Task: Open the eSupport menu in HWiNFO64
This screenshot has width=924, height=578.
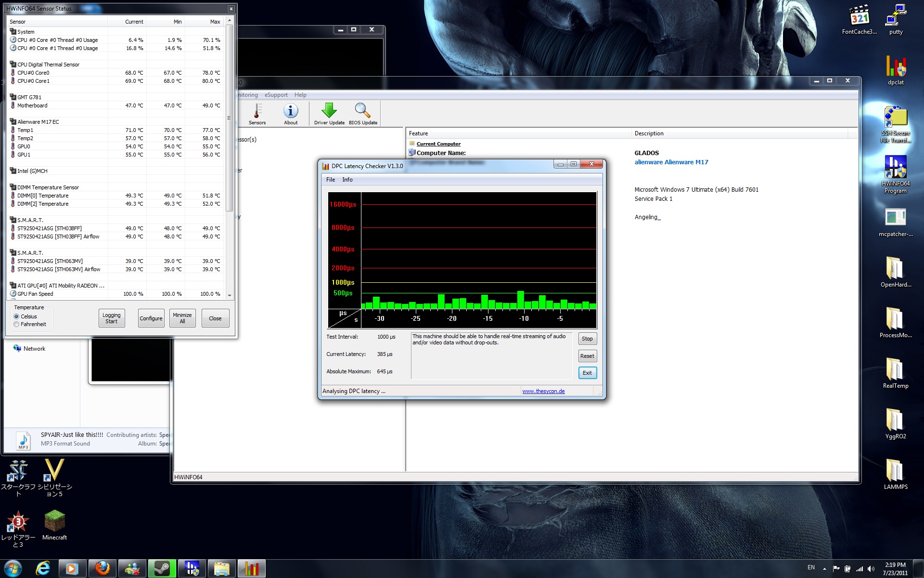Action: [276, 95]
